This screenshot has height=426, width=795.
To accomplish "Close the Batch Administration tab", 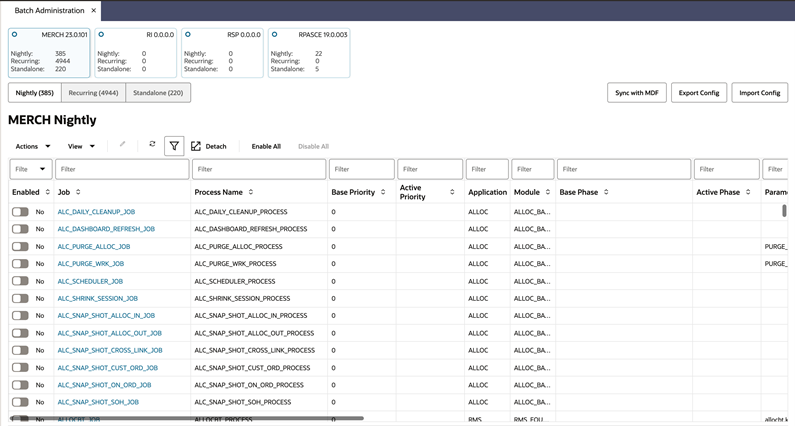I will 93,10.
